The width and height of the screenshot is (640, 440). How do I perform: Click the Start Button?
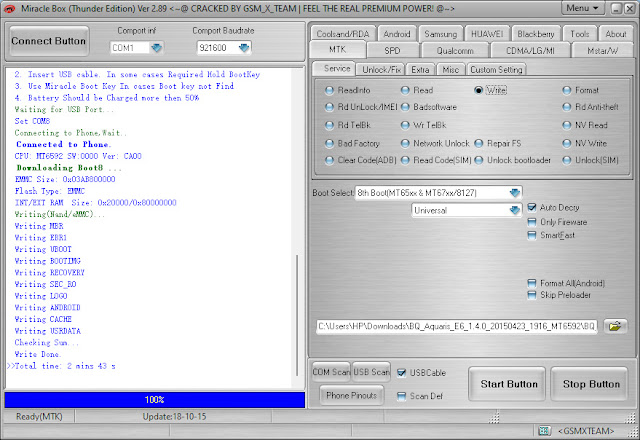pos(509,384)
